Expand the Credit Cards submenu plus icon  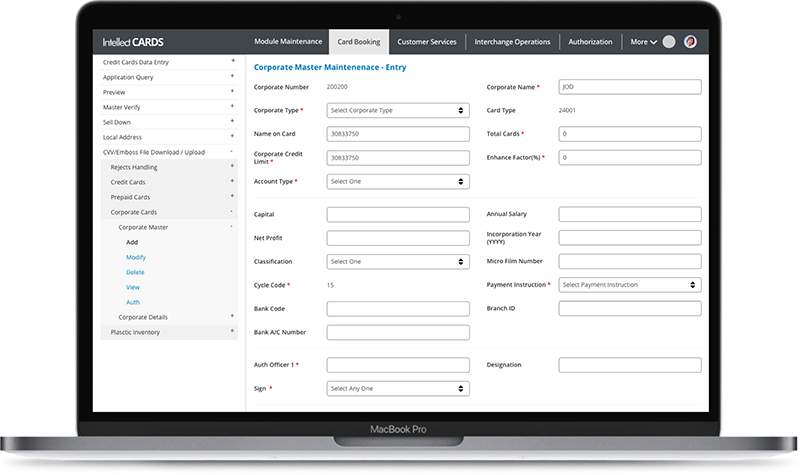(232, 181)
